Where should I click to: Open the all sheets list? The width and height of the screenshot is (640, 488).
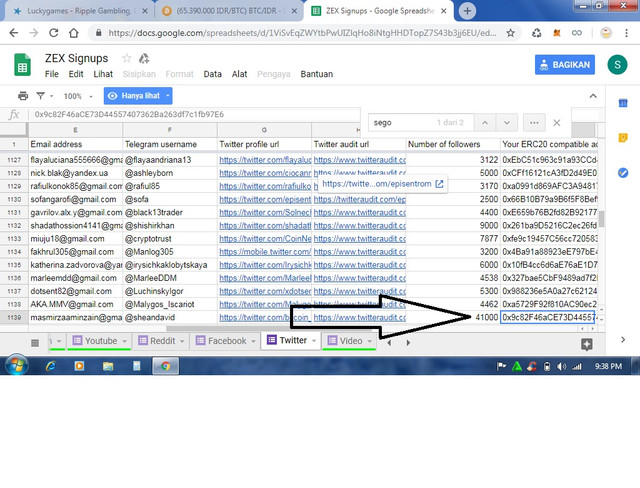pos(35,343)
